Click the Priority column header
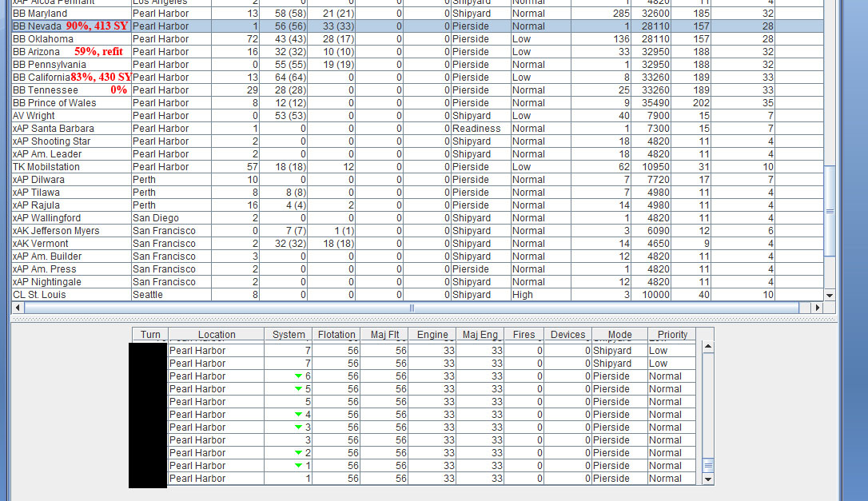Image resolution: width=868 pixels, height=501 pixels. pyautogui.click(x=672, y=334)
